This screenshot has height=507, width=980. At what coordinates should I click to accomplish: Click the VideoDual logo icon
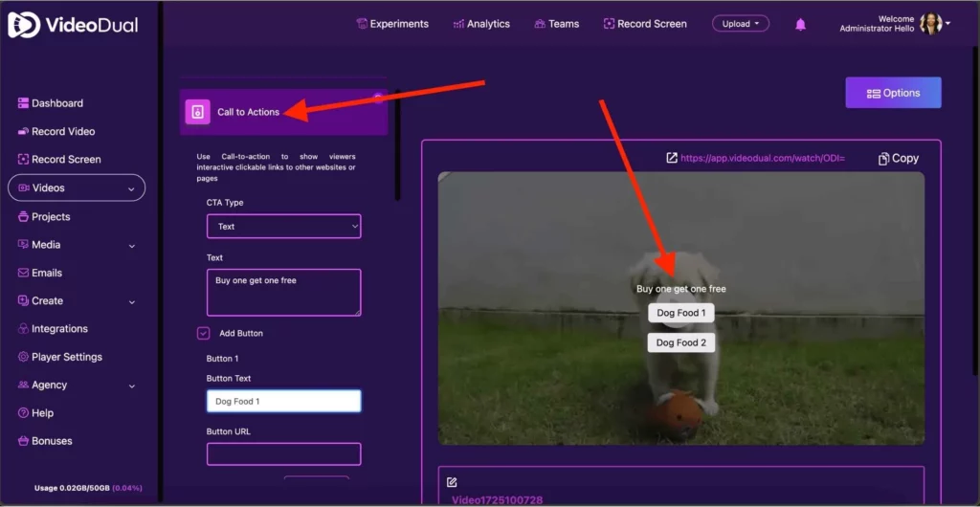[x=23, y=25]
